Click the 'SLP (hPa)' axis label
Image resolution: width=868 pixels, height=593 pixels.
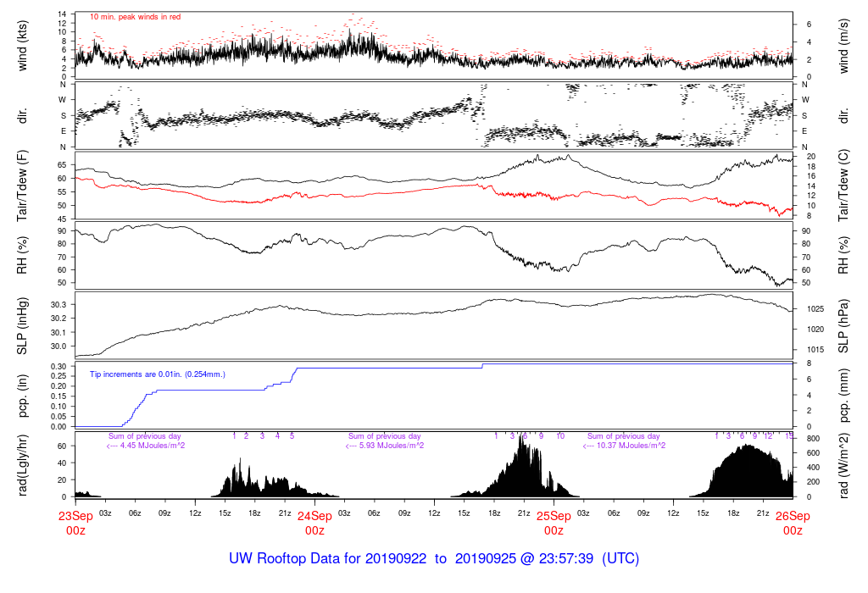click(843, 326)
